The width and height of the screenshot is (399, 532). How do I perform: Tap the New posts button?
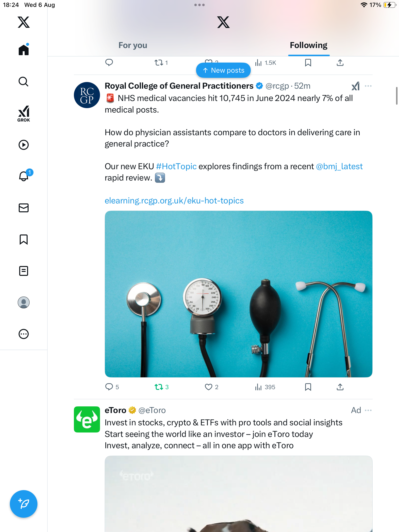[x=223, y=70]
